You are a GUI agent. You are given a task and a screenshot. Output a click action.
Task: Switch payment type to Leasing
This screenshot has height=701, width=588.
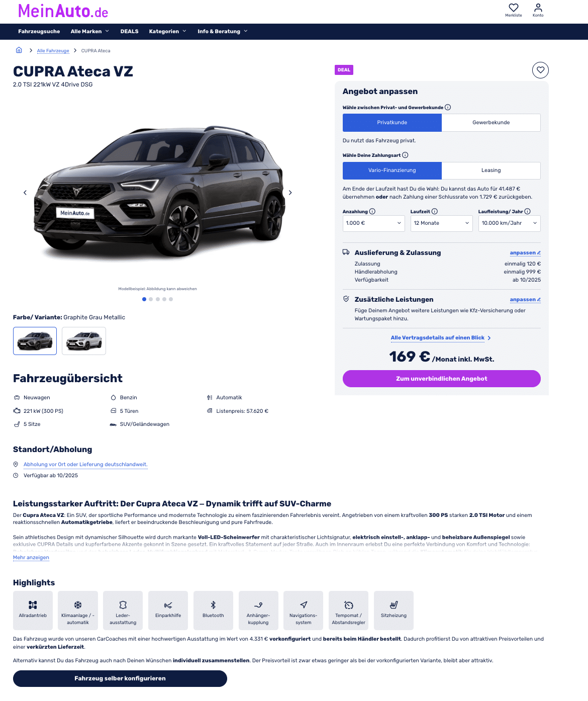click(x=491, y=170)
